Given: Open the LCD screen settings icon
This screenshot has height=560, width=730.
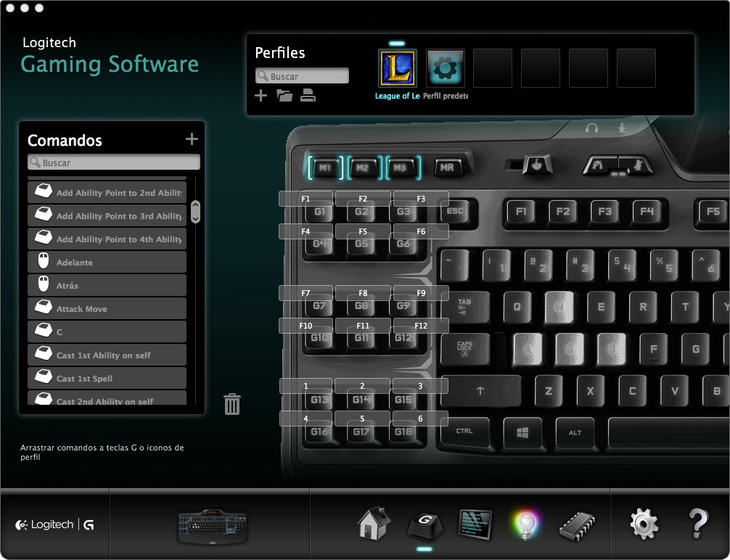Looking at the screenshot, I should pyautogui.click(x=475, y=524).
